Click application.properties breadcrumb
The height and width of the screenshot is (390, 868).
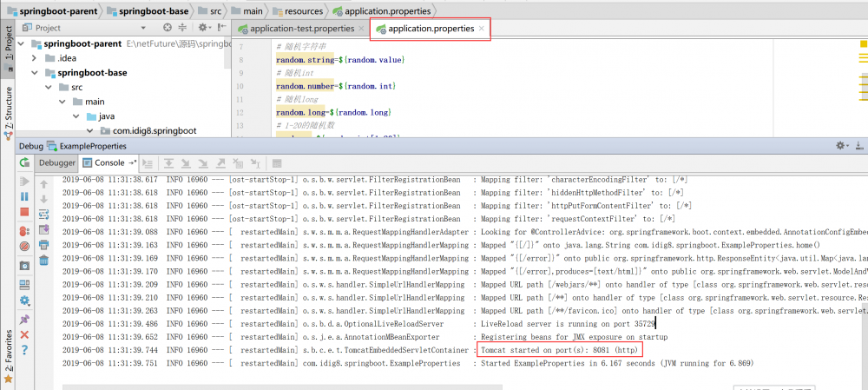click(381, 10)
